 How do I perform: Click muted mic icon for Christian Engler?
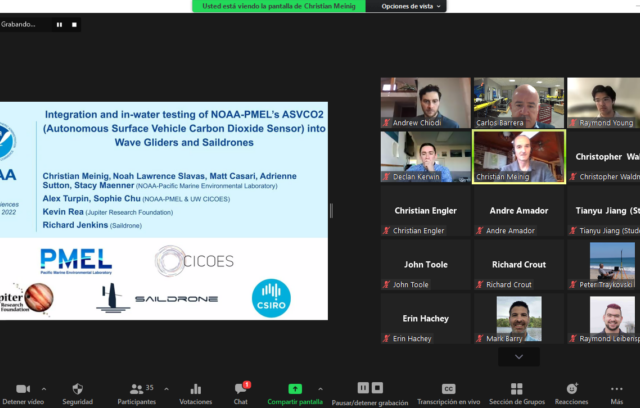386,231
